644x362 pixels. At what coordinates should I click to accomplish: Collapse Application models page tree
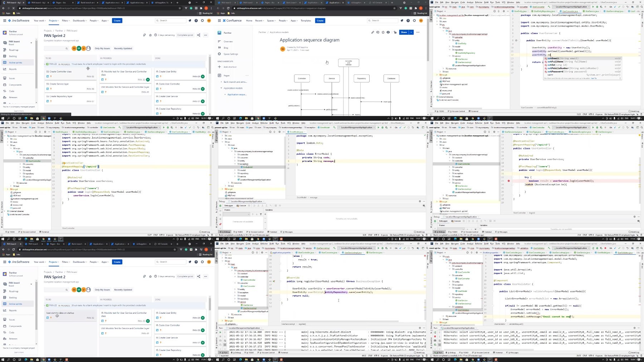click(x=221, y=88)
